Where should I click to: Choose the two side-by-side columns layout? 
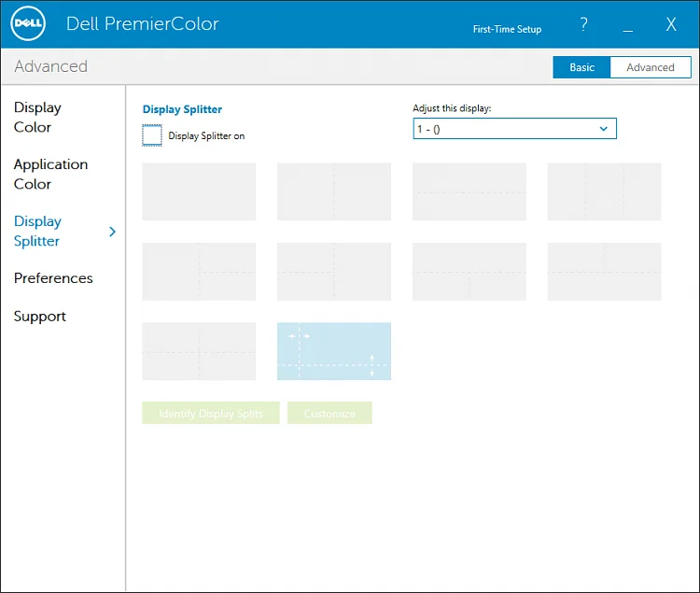(334, 191)
